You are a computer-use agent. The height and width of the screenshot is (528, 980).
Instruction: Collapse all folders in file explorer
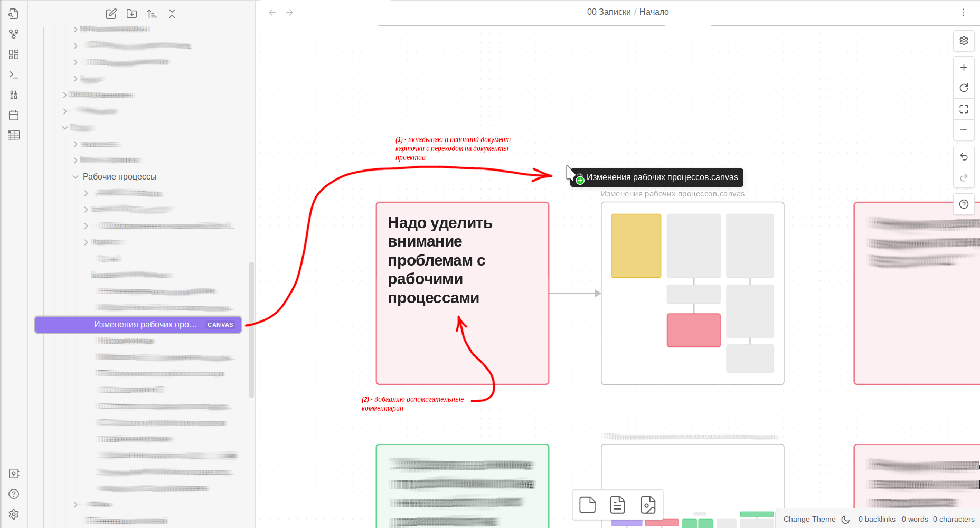(172, 14)
